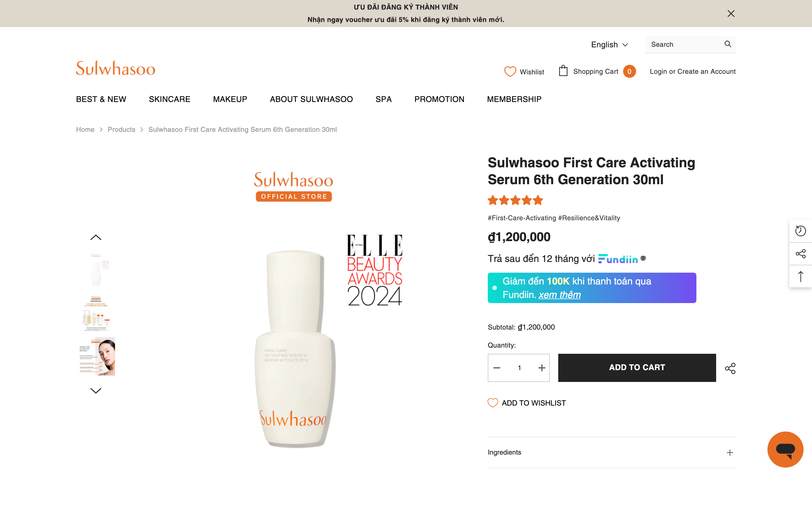
Task: Open recently viewed products history icon
Action: point(801,231)
